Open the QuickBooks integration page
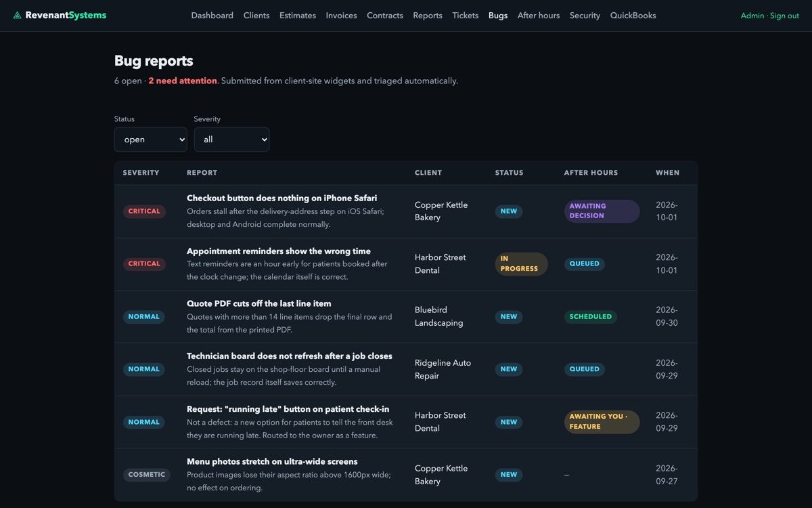This screenshot has width=812, height=508. (633, 16)
